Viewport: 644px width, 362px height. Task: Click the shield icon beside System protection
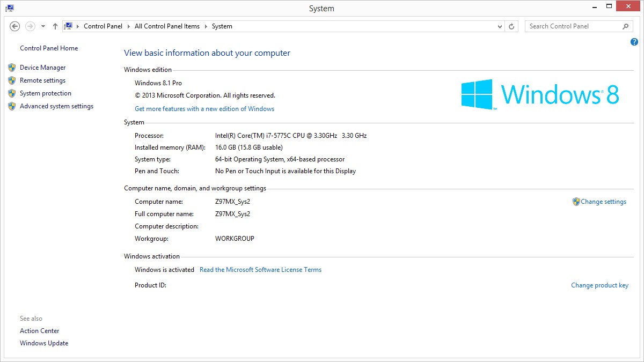click(x=12, y=93)
